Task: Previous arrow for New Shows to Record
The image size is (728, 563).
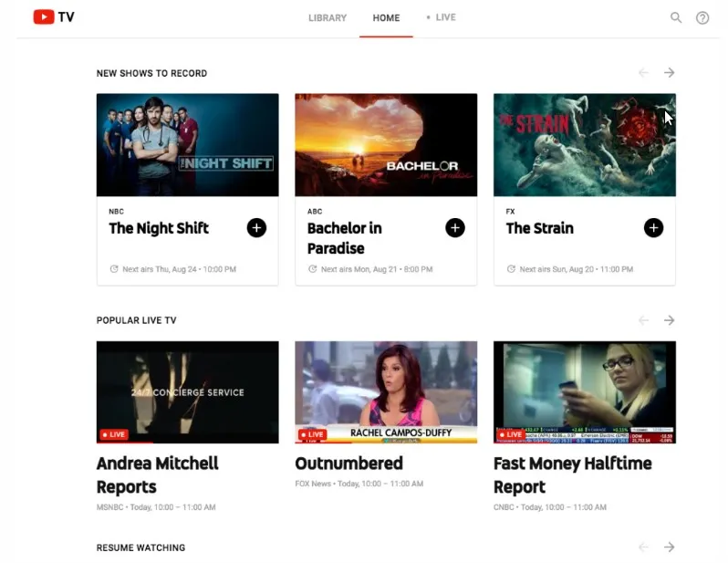Action: [x=643, y=72]
